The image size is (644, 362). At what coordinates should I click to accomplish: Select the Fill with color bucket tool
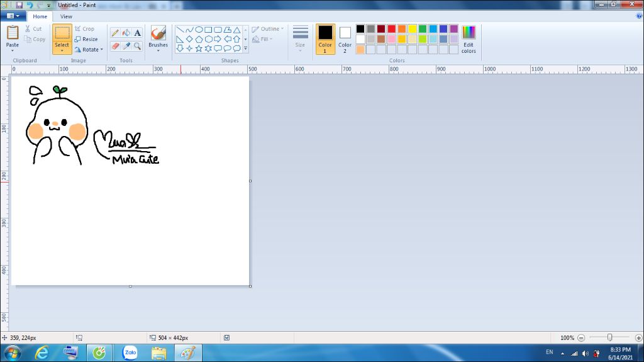tap(126, 33)
